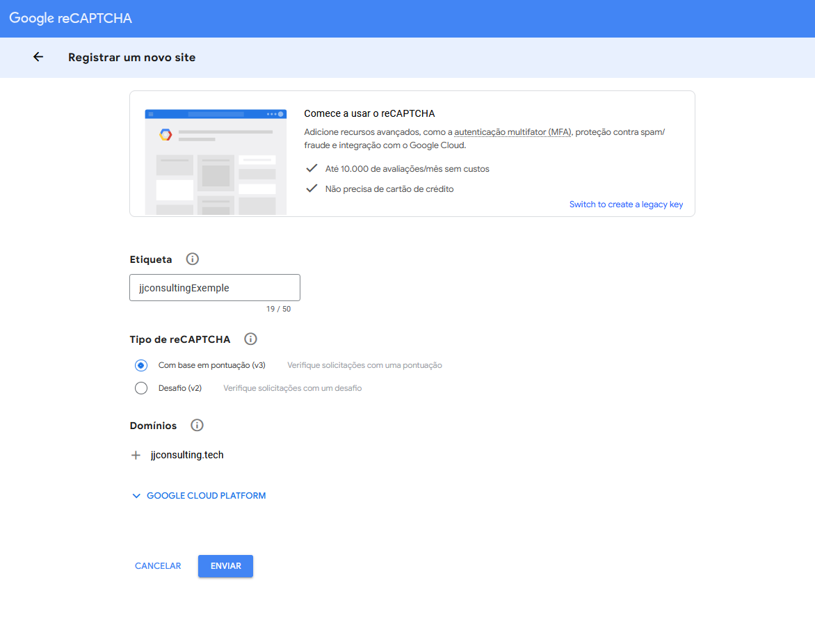Cancel the site registration
Viewport: 815px width, 644px height.
tap(158, 566)
